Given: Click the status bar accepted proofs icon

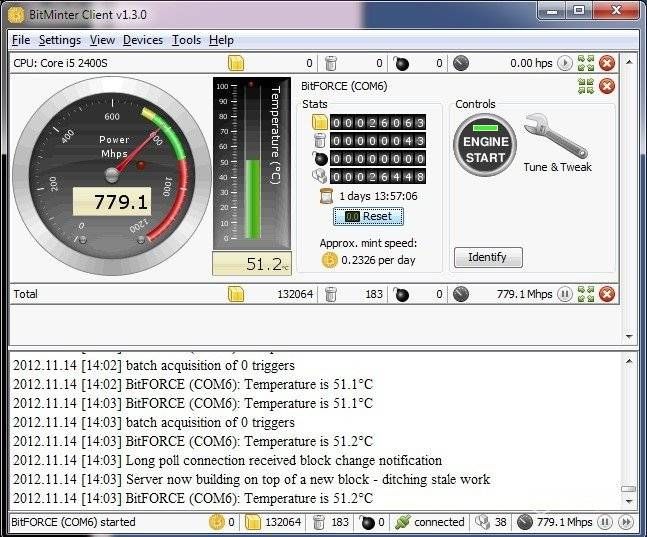Looking at the screenshot, I should pos(253,522).
